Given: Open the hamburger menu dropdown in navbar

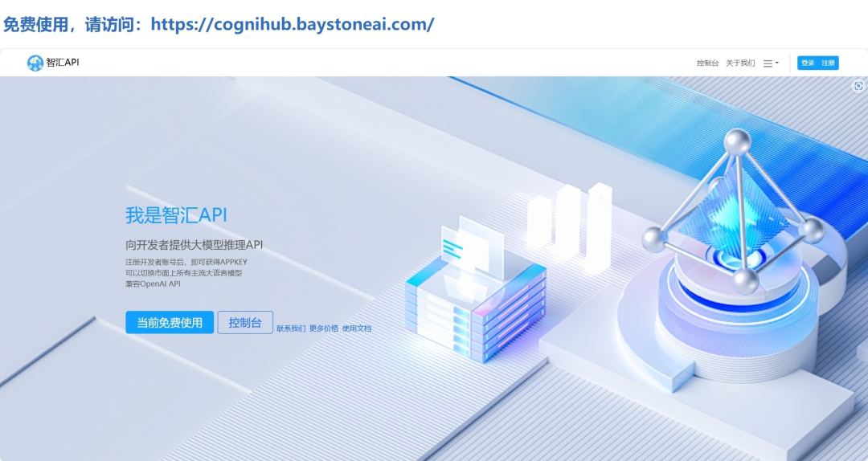Looking at the screenshot, I should (x=771, y=63).
